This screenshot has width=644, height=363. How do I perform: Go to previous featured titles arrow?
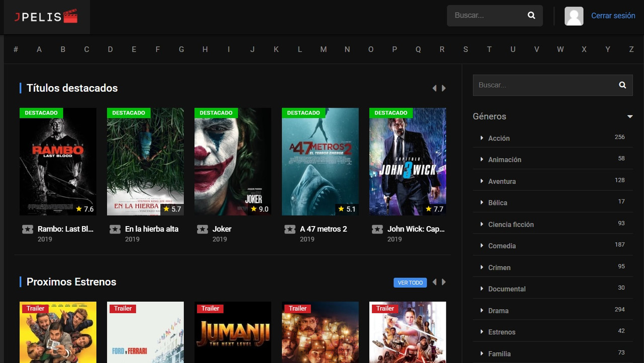[x=434, y=88]
